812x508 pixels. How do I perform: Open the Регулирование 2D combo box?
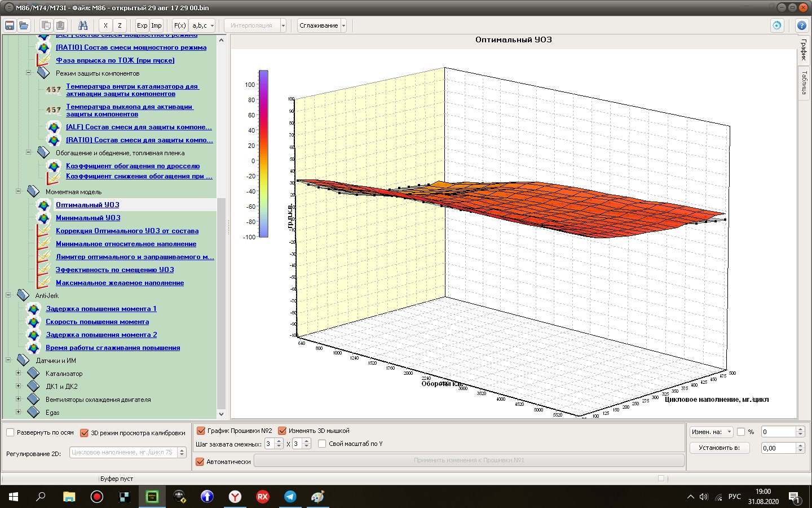(x=127, y=452)
